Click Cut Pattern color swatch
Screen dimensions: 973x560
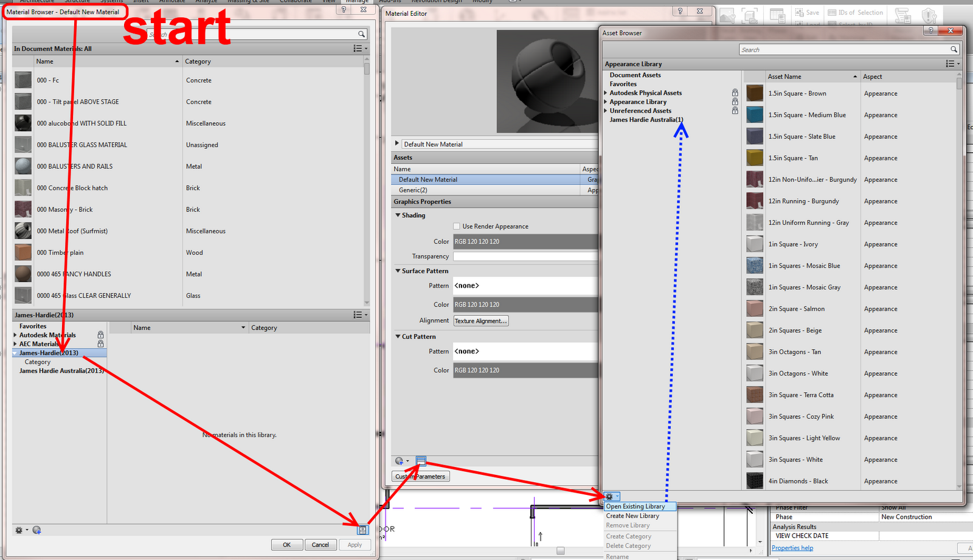point(526,370)
